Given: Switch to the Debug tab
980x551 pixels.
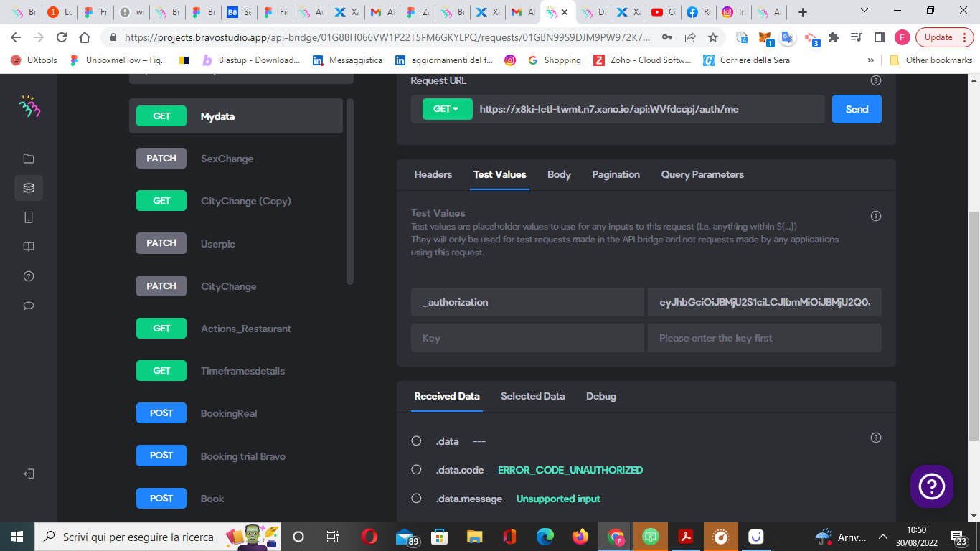Looking at the screenshot, I should coord(601,396).
